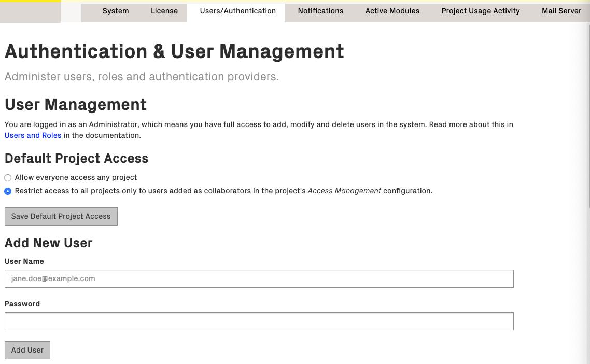View the Project Usage Activity tab

click(x=481, y=11)
